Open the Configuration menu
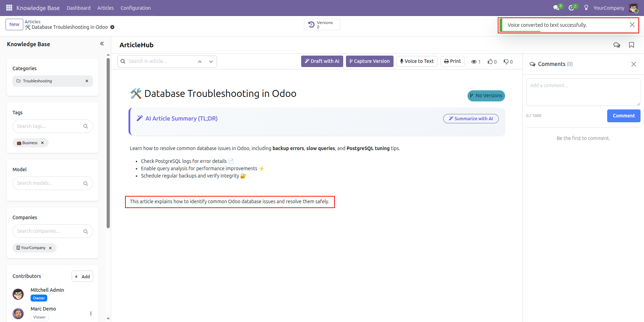644x322 pixels. coord(135,8)
